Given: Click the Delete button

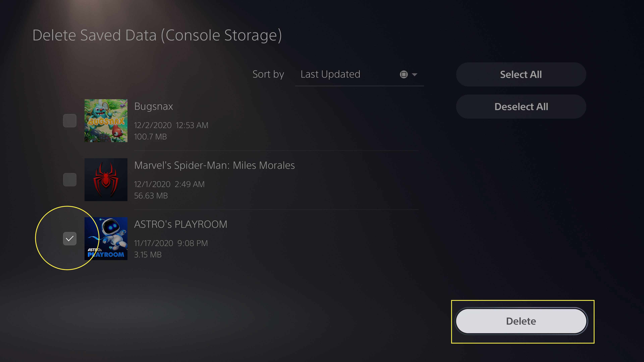Looking at the screenshot, I should 521,321.
